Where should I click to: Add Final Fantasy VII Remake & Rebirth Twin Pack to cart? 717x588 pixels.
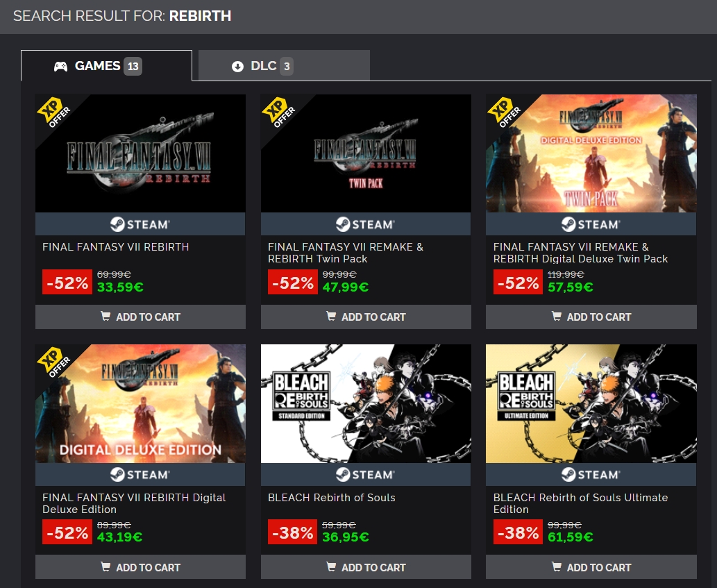[x=366, y=317]
